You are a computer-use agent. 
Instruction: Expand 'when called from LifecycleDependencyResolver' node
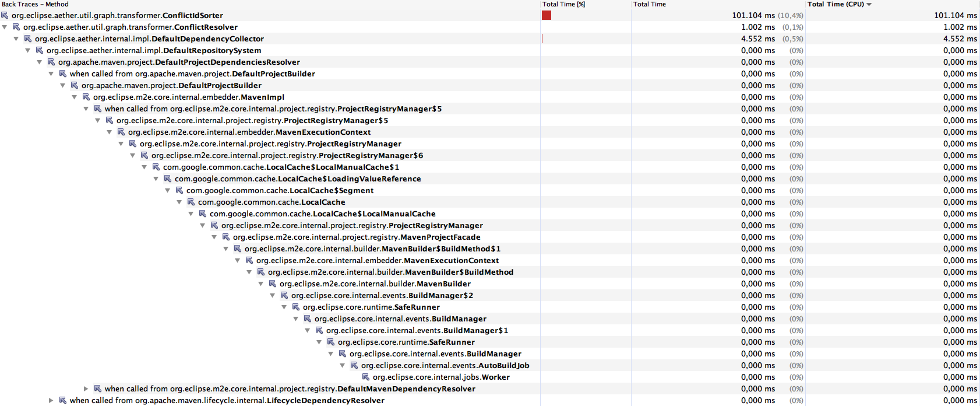pos(51,400)
